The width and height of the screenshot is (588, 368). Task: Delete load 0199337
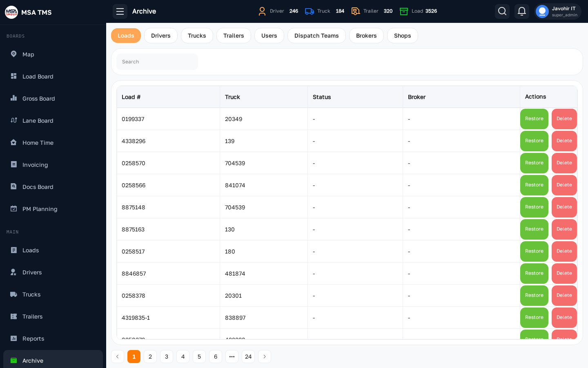(x=564, y=119)
